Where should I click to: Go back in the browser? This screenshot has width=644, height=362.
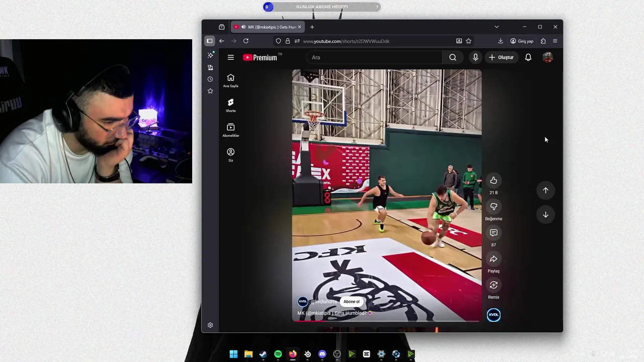(x=221, y=41)
